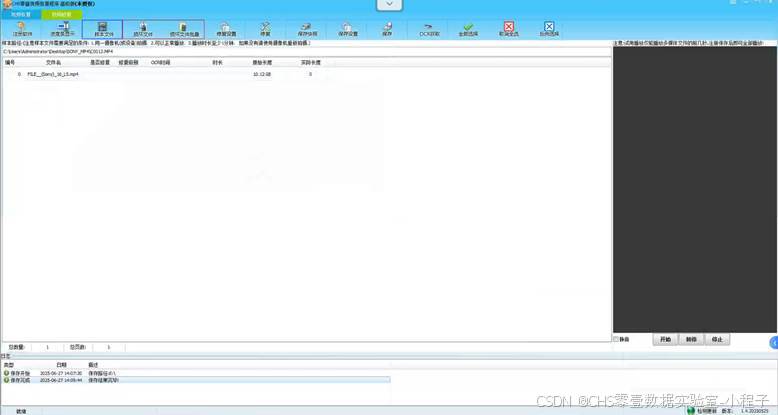
Task: Click the log description column header
Action: (93, 365)
